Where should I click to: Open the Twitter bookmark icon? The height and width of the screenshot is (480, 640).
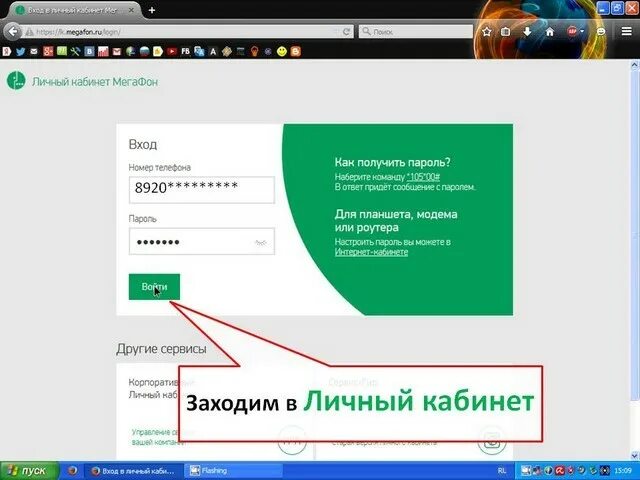[x=20, y=51]
